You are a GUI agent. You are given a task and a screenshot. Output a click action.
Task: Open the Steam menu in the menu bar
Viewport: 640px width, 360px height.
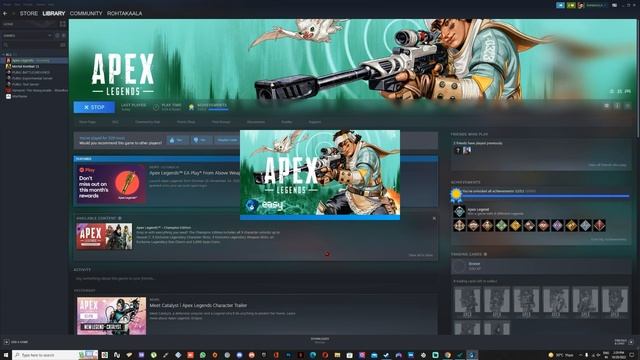[7, 4]
